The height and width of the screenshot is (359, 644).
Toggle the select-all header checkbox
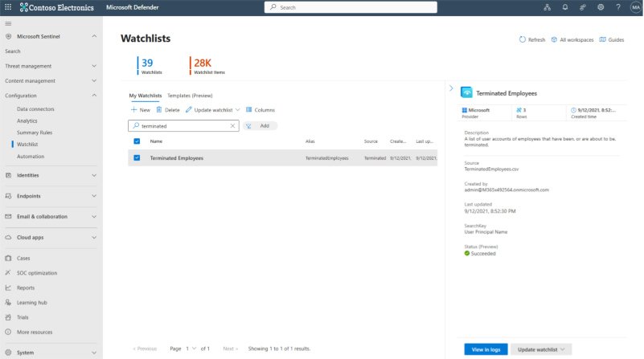[x=137, y=141]
